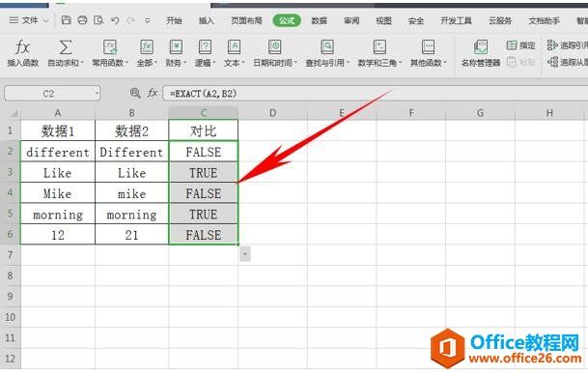Viewport: 588px width, 375px height.
Task: Switch to the Data (数据) tab
Action: [x=320, y=20]
